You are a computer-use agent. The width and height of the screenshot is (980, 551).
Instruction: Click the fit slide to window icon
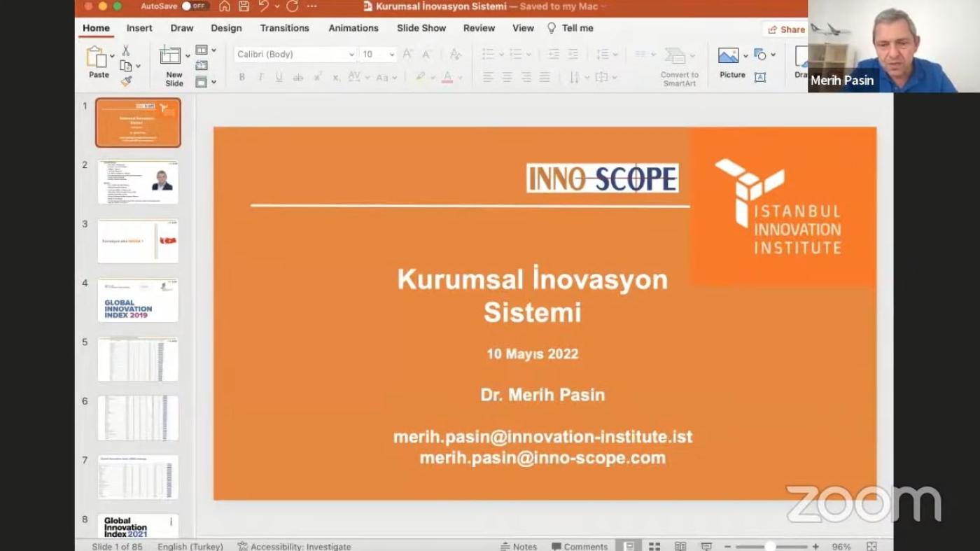coord(871,546)
